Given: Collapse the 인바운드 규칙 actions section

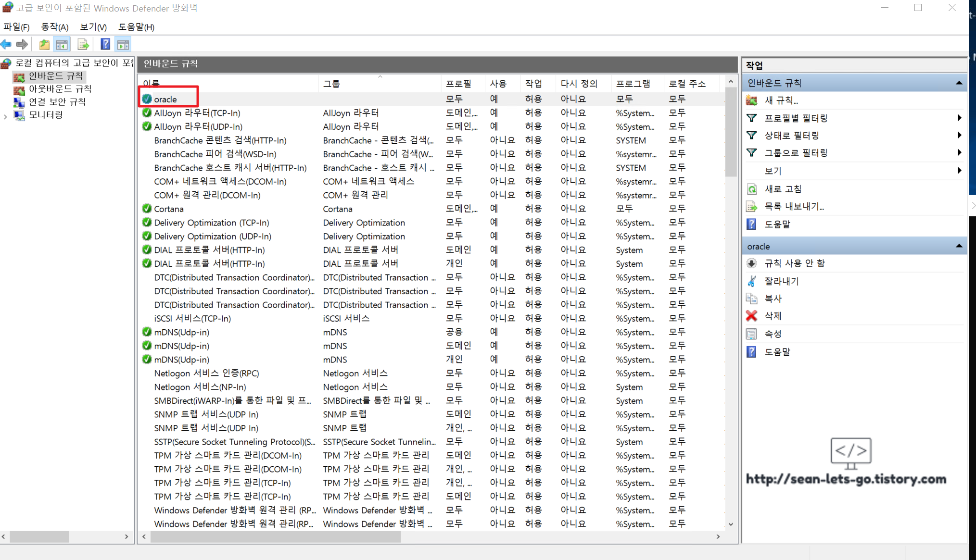Looking at the screenshot, I should pyautogui.click(x=959, y=83).
